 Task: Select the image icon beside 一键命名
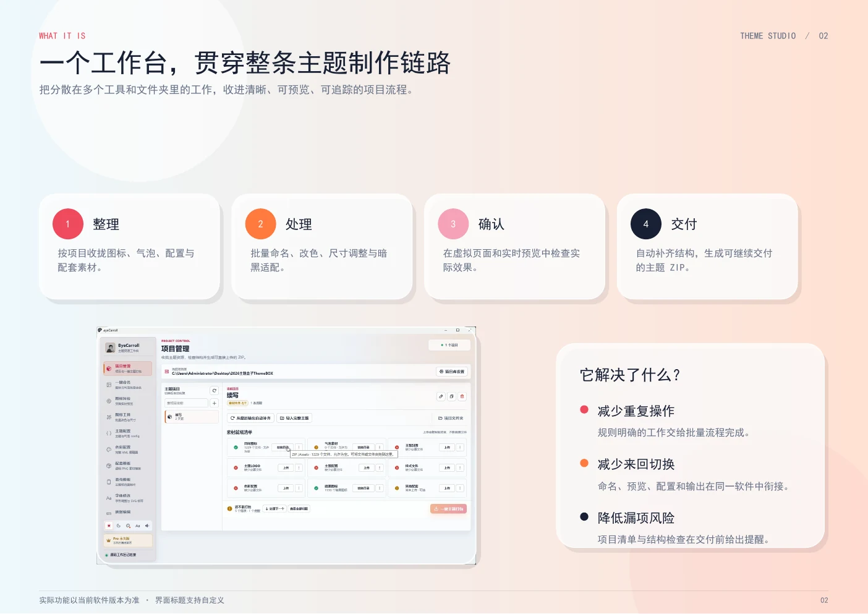pyautogui.click(x=109, y=385)
